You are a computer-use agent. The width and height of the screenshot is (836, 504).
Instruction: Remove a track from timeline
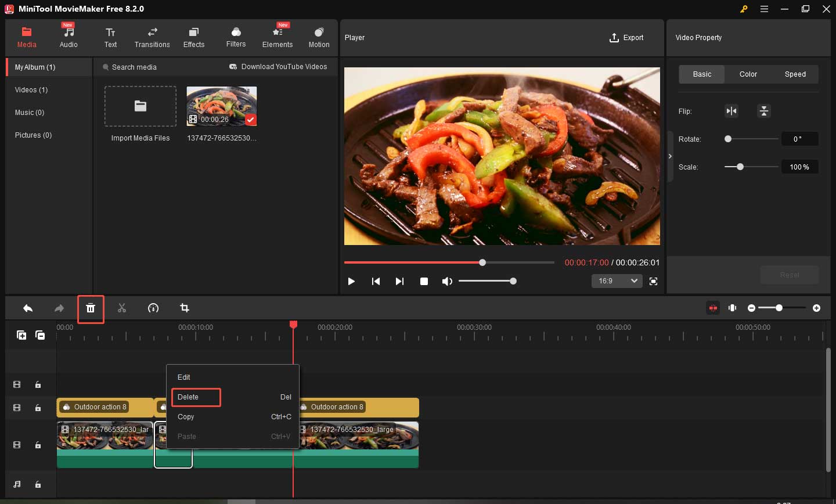pos(40,335)
